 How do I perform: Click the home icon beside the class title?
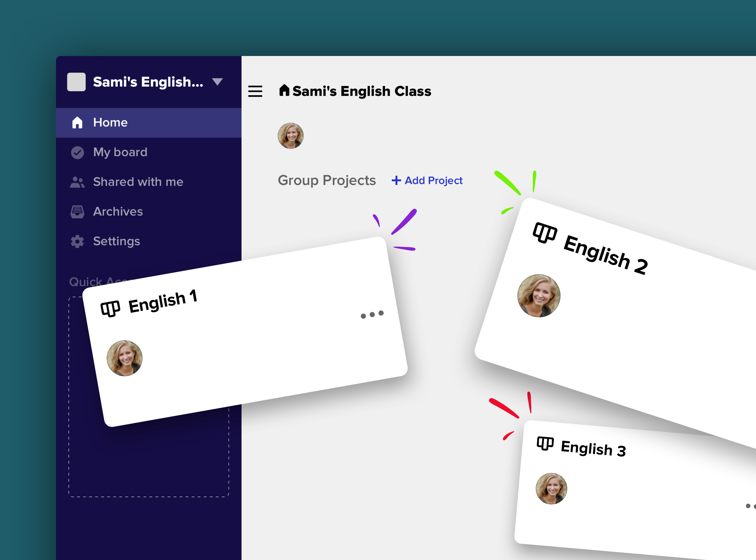point(284,91)
